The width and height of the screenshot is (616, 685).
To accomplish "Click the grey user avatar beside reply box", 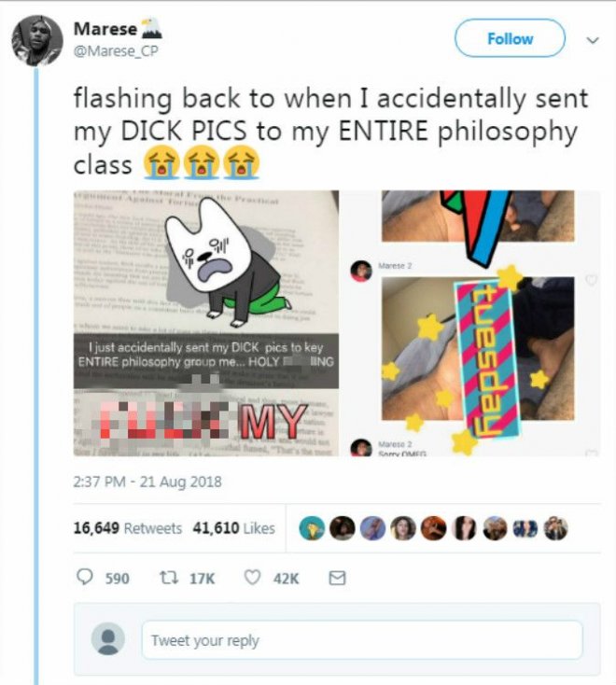I will coord(109,639).
